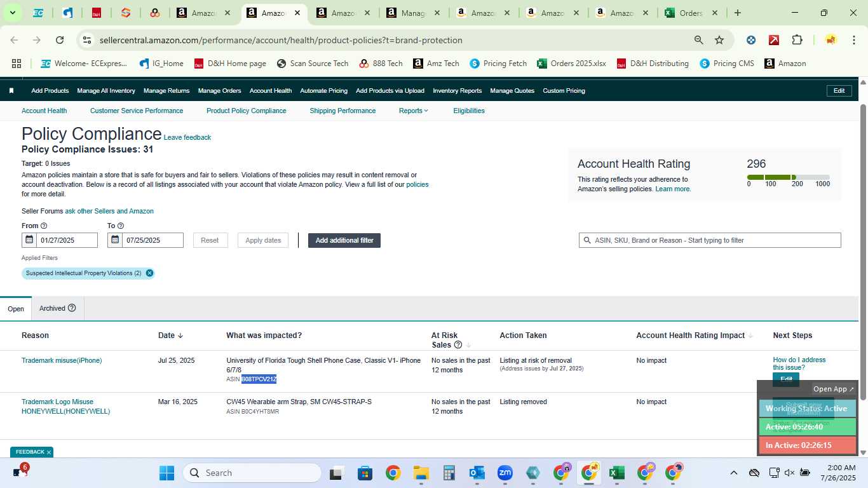The width and height of the screenshot is (868, 488).
Task: Expand the Reports dropdown menu
Action: (x=414, y=111)
